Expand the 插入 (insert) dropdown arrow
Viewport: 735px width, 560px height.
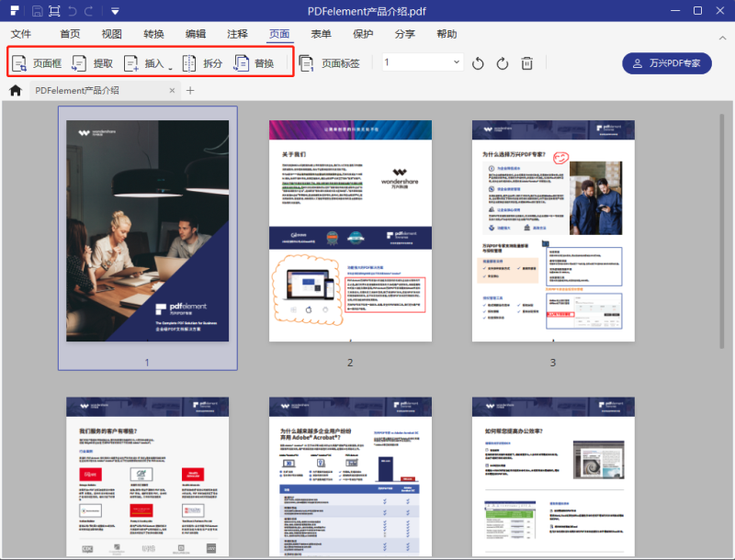pos(170,66)
